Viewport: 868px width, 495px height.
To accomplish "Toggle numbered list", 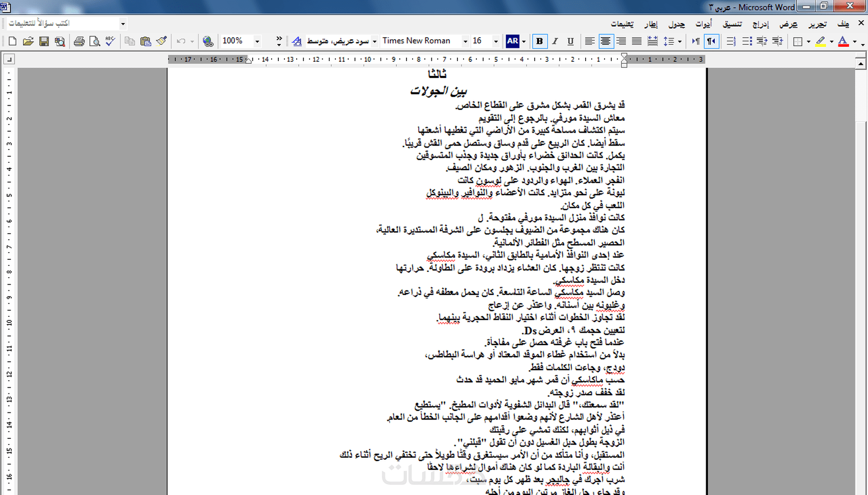I will [731, 41].
